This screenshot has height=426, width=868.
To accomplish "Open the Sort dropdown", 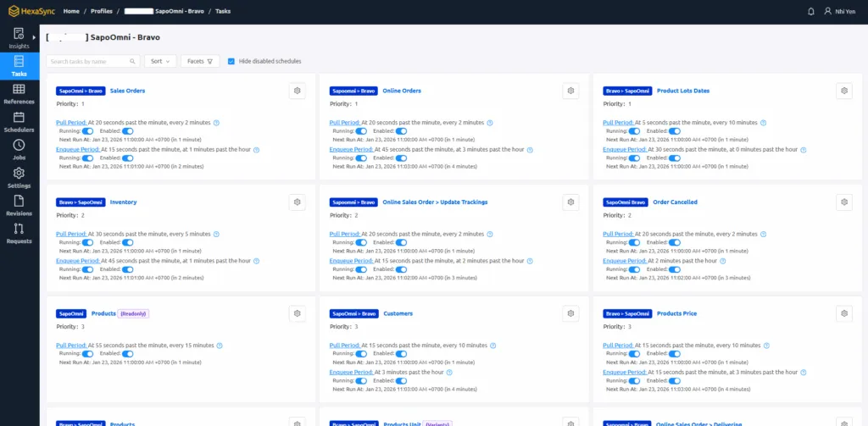I will coord(160,61).
